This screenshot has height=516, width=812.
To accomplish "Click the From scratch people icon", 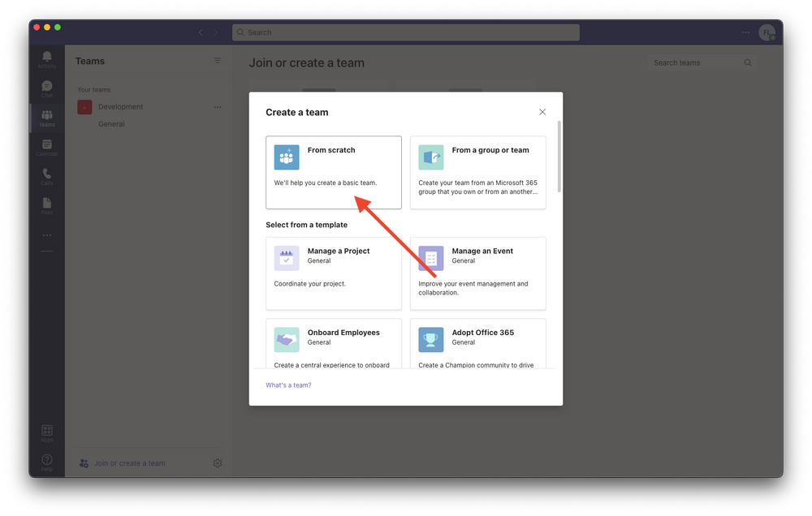I will pyautogui.click(x=287, y=157).
